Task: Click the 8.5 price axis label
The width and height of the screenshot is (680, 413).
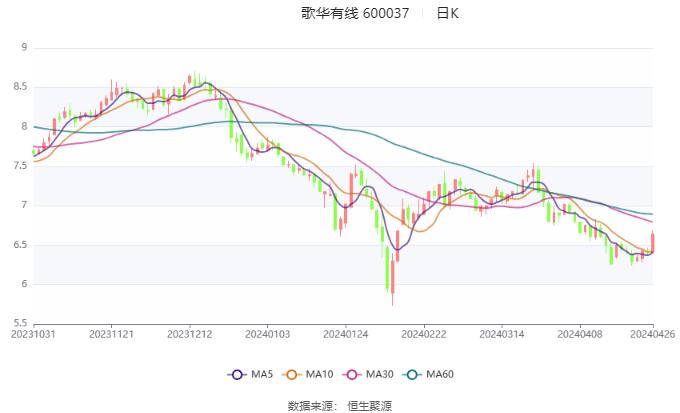Action: pos(19,87)
